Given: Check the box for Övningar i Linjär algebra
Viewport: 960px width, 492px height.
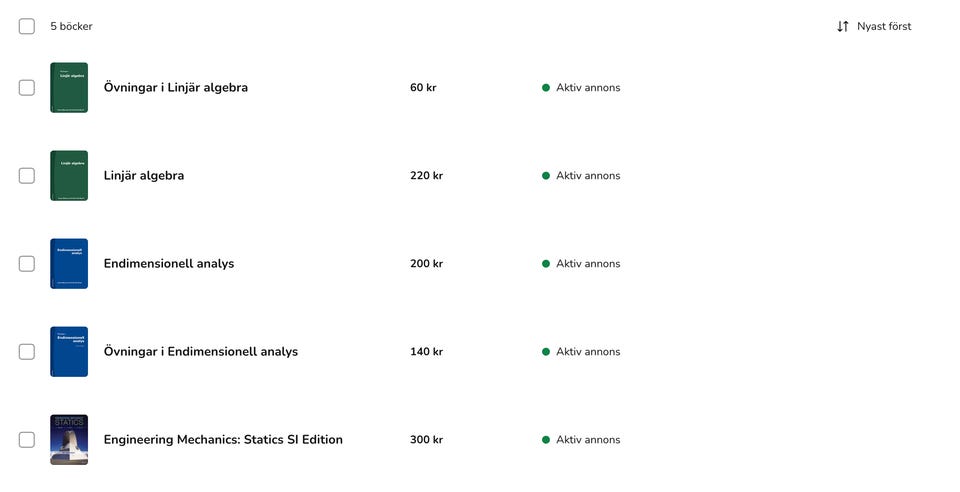Looking at the screenshot, I should [27, 88].
